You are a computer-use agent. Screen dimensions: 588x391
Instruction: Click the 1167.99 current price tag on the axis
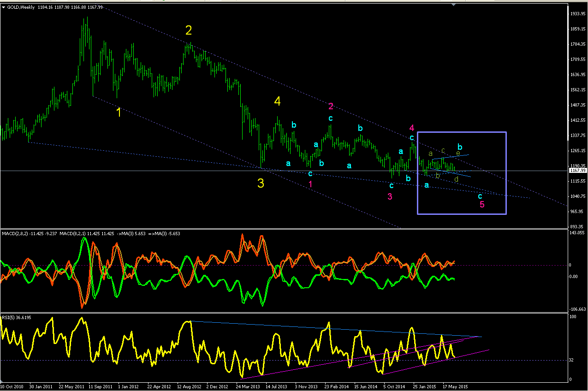tap(578, 171)
